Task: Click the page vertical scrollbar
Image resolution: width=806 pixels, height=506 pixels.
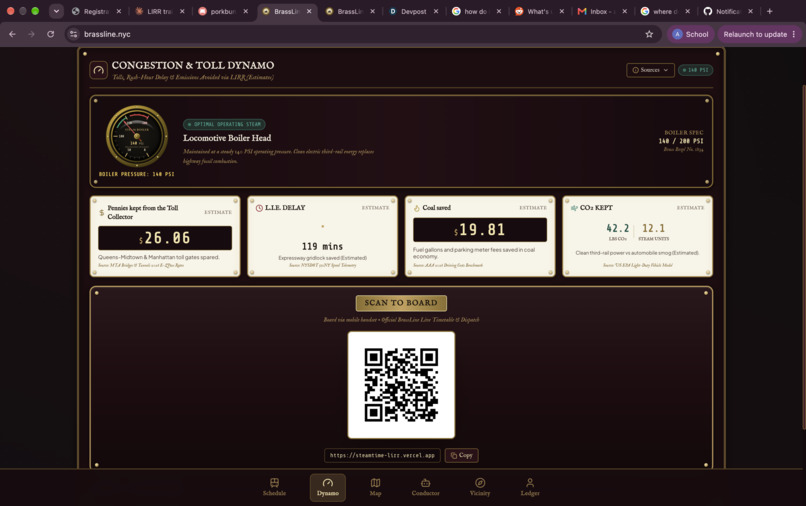Action: (803, 257)
